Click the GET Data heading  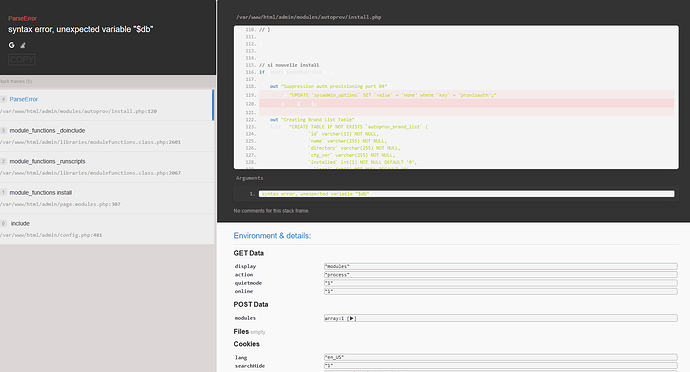[x=249, y=253]
